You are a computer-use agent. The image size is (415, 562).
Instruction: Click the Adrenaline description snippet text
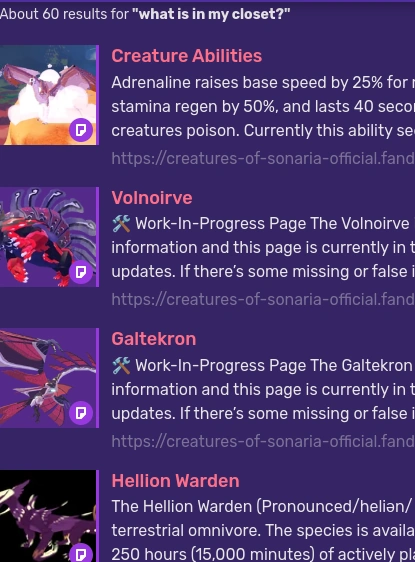click(263, 107)
